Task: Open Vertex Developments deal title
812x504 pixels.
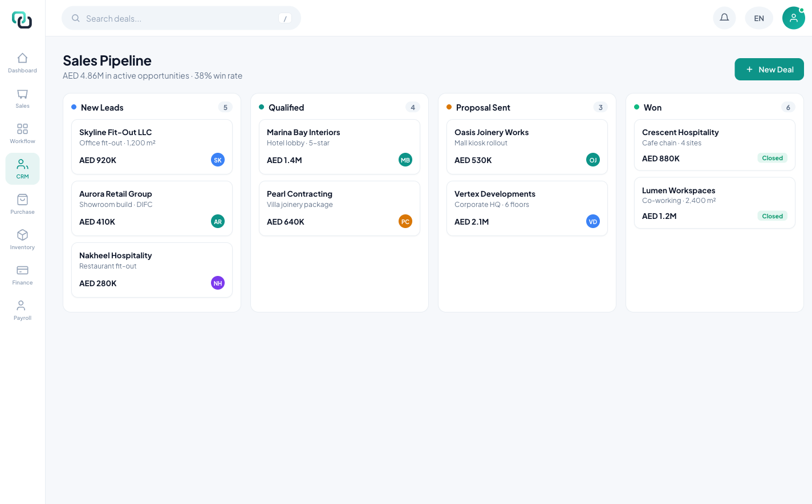Action: (x=495, y=194)
